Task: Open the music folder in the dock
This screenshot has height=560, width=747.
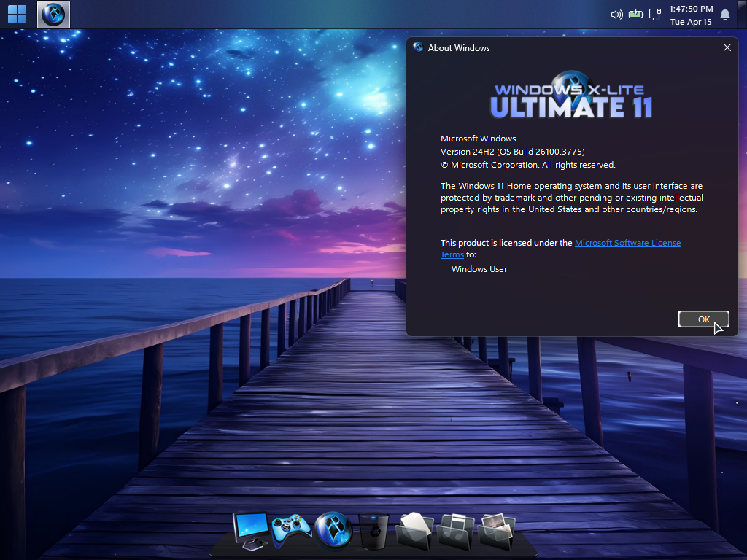Action: [x=455, y=532]
